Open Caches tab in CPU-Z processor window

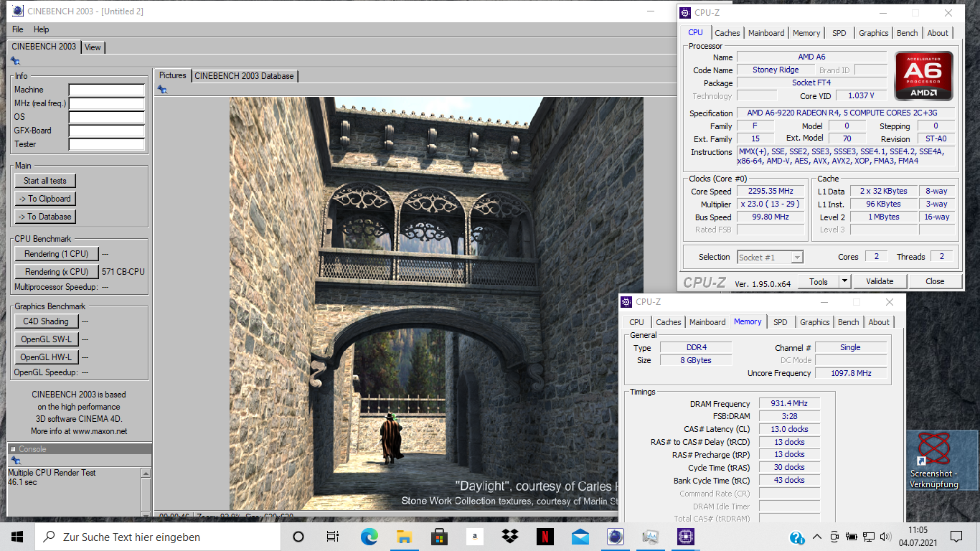tap(727, 33)
